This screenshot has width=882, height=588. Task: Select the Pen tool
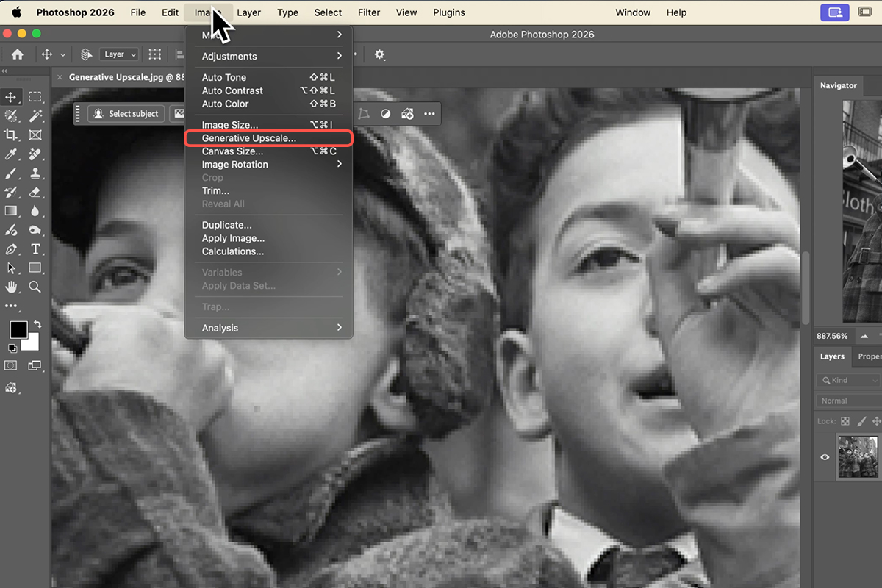click(x=11, y=249)
